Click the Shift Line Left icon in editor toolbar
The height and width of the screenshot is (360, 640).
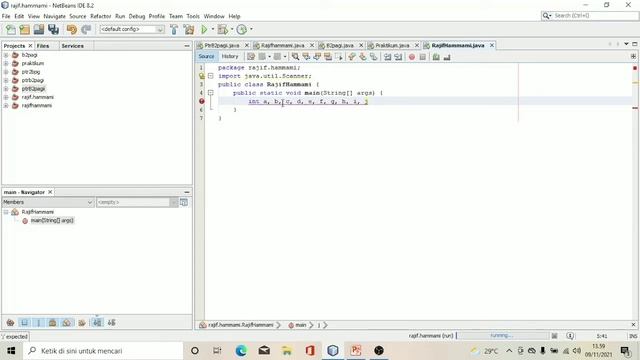coord(387,57)
